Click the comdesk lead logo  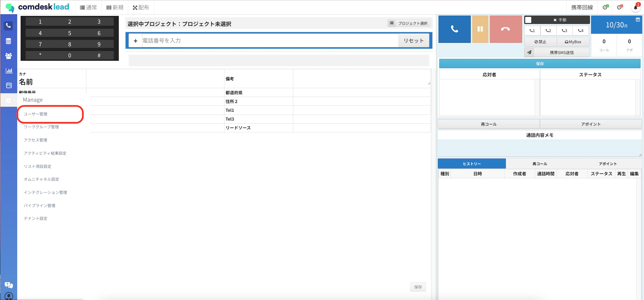coord(37,7)
